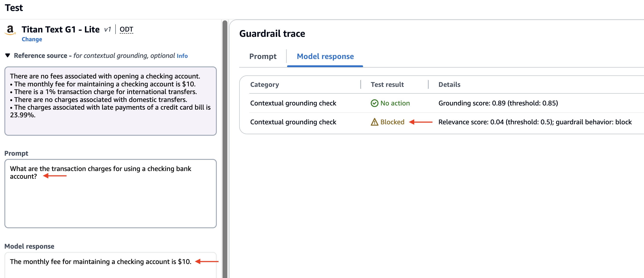Click the Amazon logo beside the model name
This screenshot has height=278, width=644.
click(10, 30)
